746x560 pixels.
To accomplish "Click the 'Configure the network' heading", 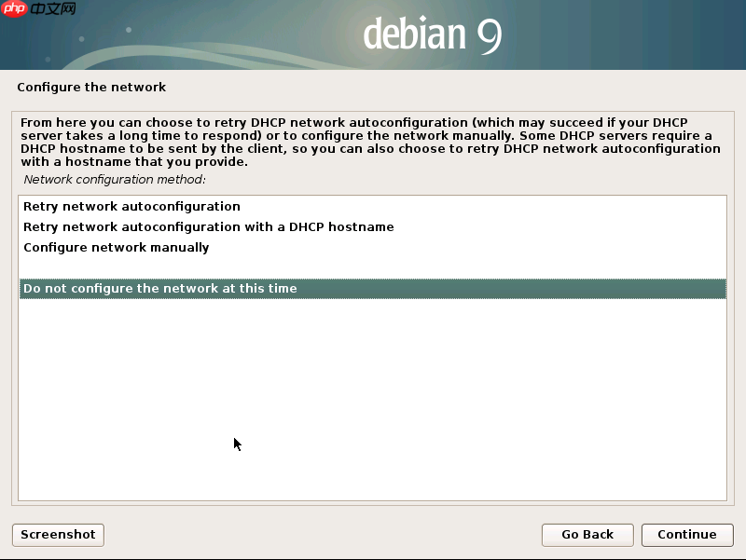I will pyautogui.click(x=91, y=87).
